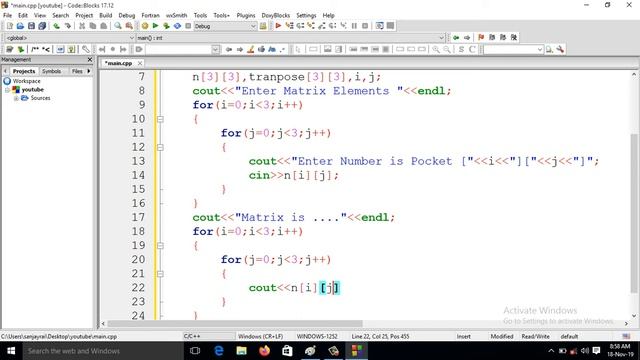
Task: Click the Copy toolbar icon
Action: pos(93,26)
